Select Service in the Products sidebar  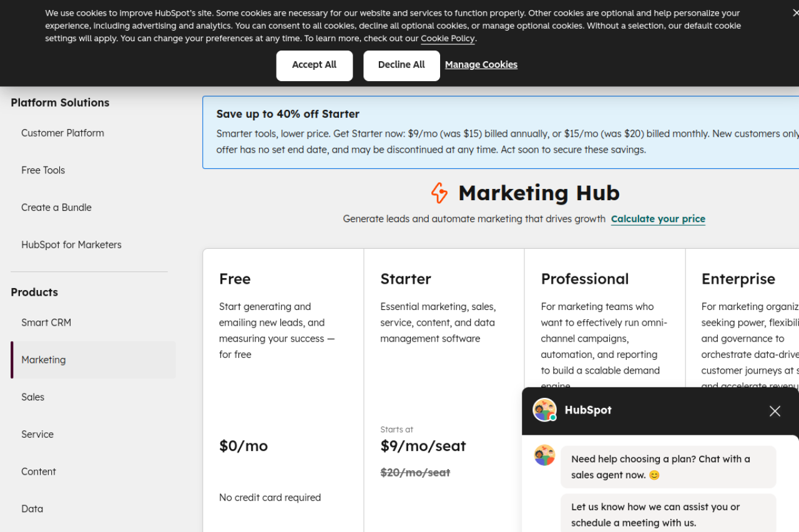pyautogui.click(x=37, y=434)
